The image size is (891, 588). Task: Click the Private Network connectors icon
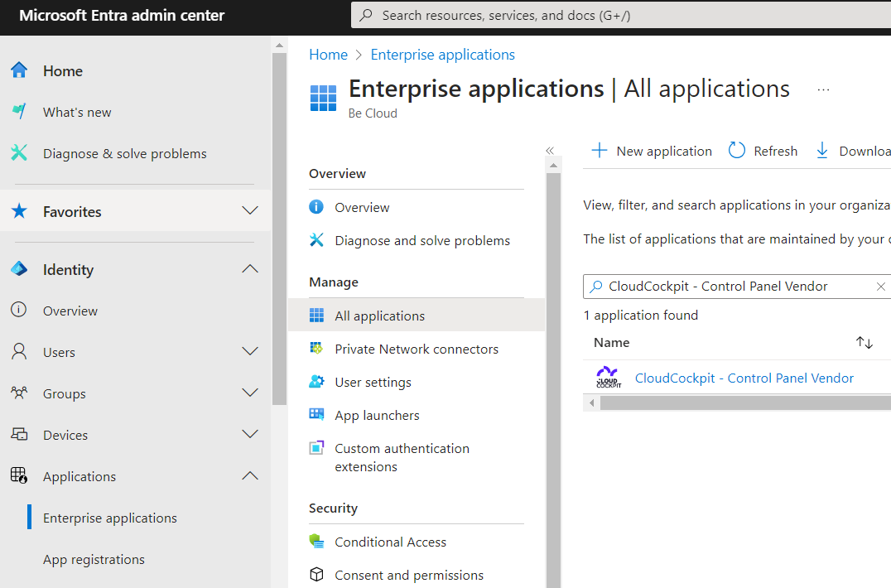[316, 349]
